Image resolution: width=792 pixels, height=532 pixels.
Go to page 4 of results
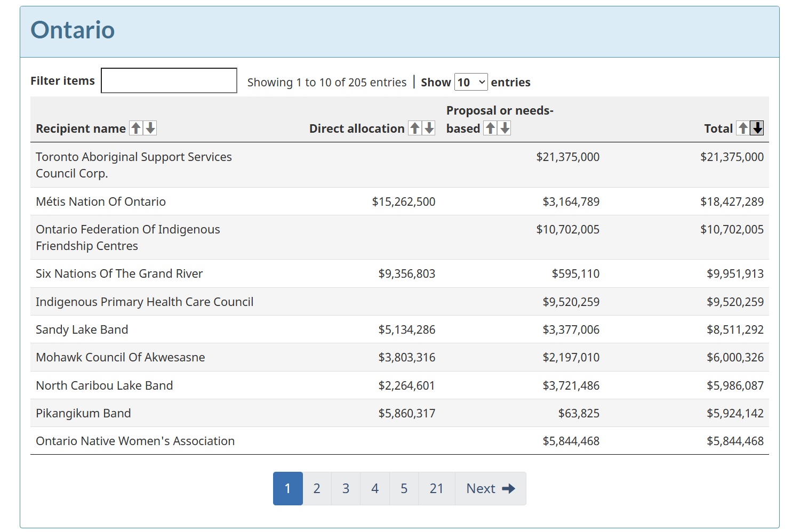pos(375,488)
